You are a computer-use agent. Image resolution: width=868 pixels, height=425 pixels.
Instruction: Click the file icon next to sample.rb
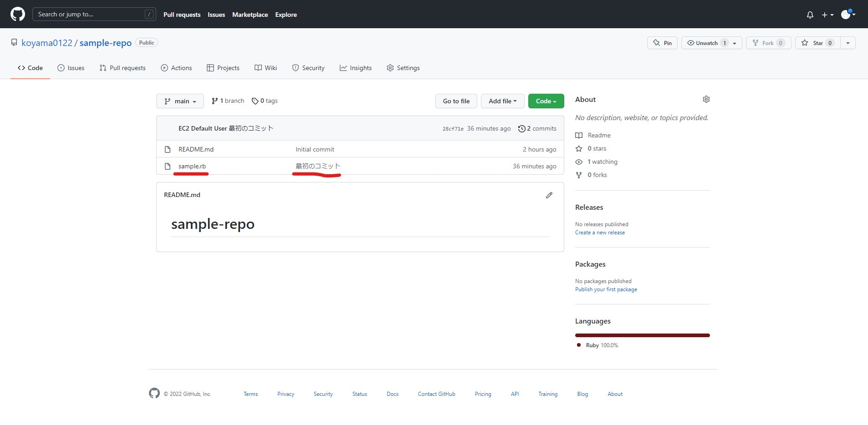click(168, 166)
